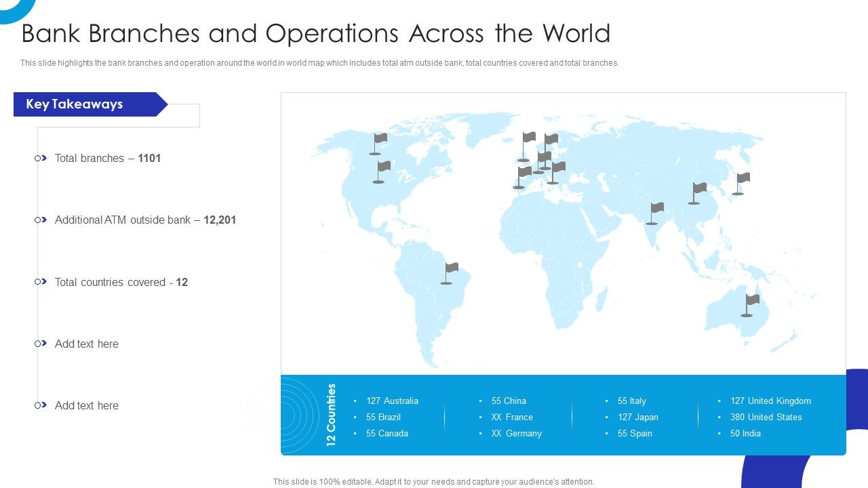The width and height of the screenshot is (868, 488).
Task: Click the first 'Add text here' placeholder
Action: (x=87, y=344)
